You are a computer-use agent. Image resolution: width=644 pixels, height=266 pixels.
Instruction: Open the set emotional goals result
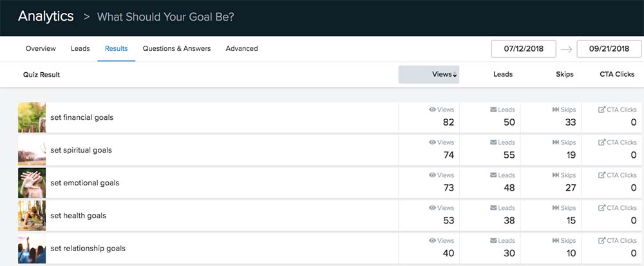[x=84, y=183]
